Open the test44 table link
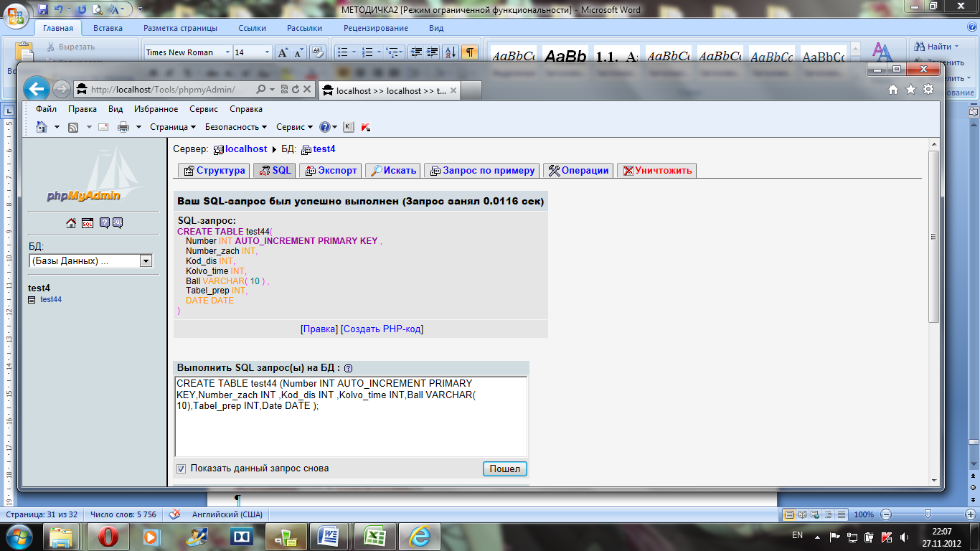Screen dimensions: 980x551 51,299
